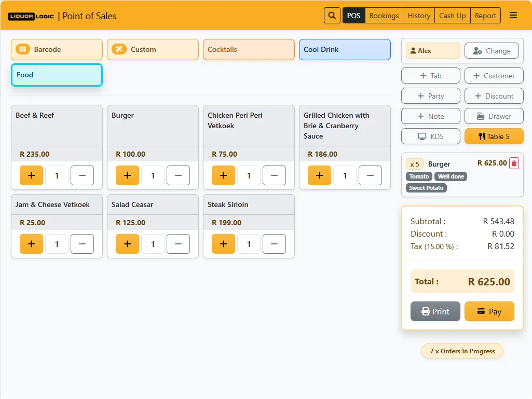Decrease Beef & Reef quantity with minus
532x399 pixels.
tap(82, 175)
